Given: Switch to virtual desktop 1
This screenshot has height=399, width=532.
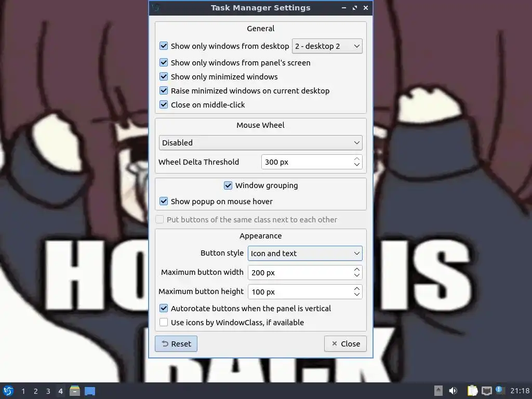Looking at the screenshot, I should (23, 391).
